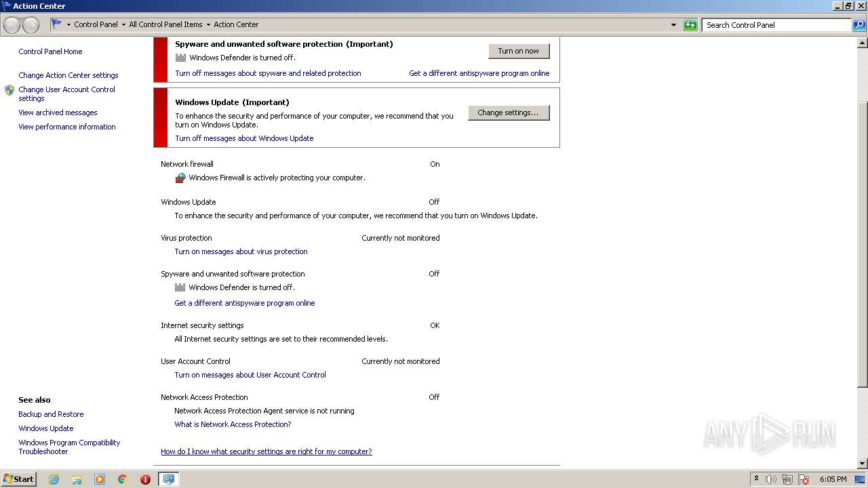Open What is Network Access Protection
Image resolution: width=868 pixels, height=488 pixels.
click(x=233, y=424)
